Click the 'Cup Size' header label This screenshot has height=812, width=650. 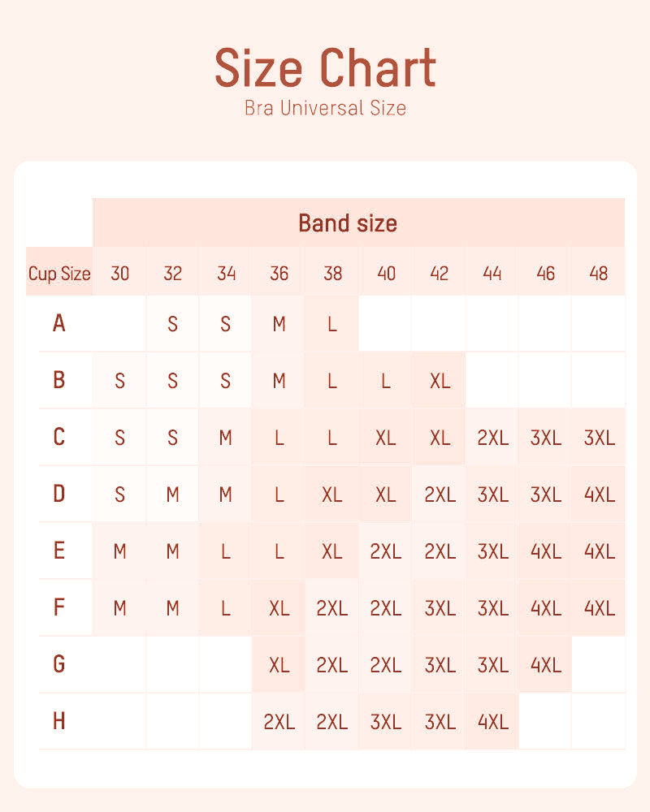(x=59, y=273)
